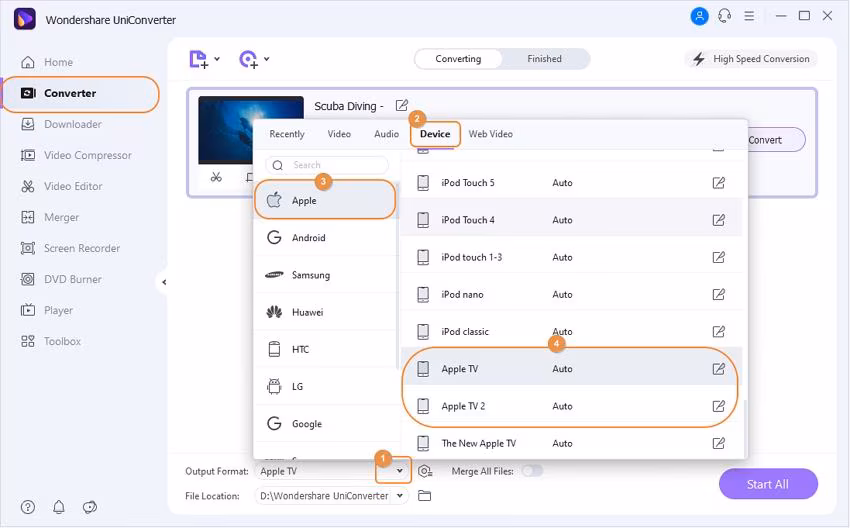Open the feedback chat icon

[x=89, y=507]
